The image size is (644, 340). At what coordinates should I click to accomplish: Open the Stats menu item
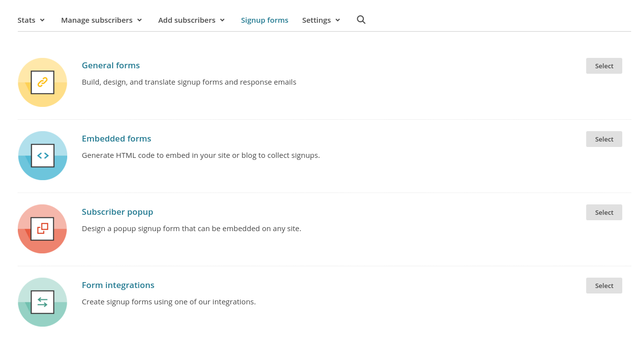tap(26, 20)
